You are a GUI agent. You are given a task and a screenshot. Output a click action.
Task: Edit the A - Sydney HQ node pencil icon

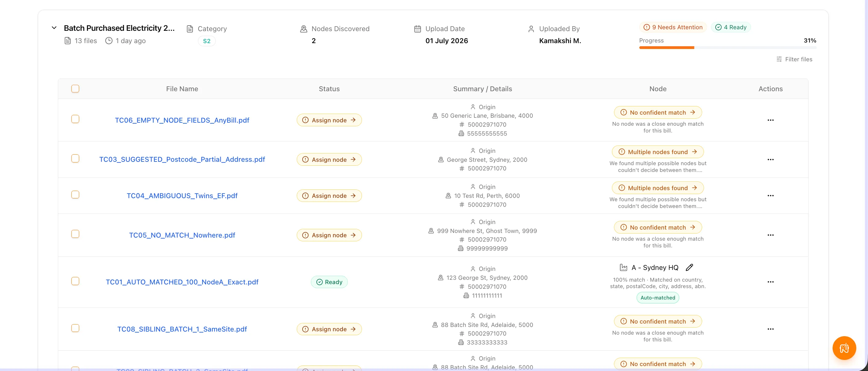point(689,268)
